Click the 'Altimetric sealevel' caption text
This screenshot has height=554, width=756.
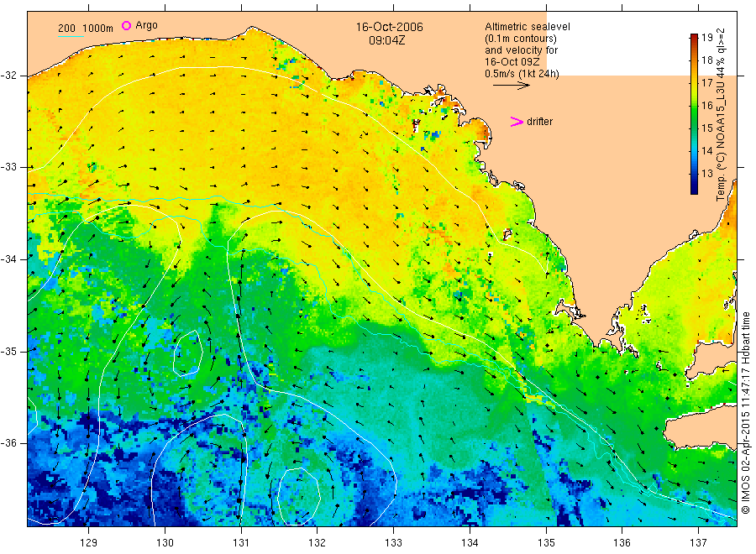coord(528,27)
